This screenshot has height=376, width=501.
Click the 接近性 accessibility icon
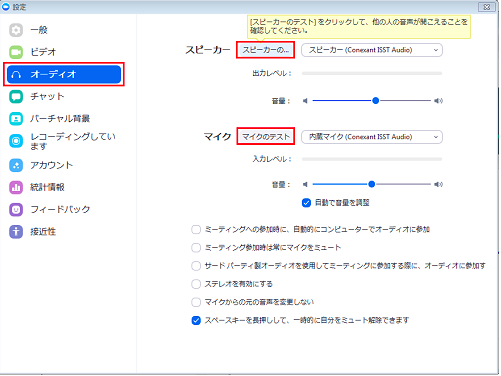16,232
